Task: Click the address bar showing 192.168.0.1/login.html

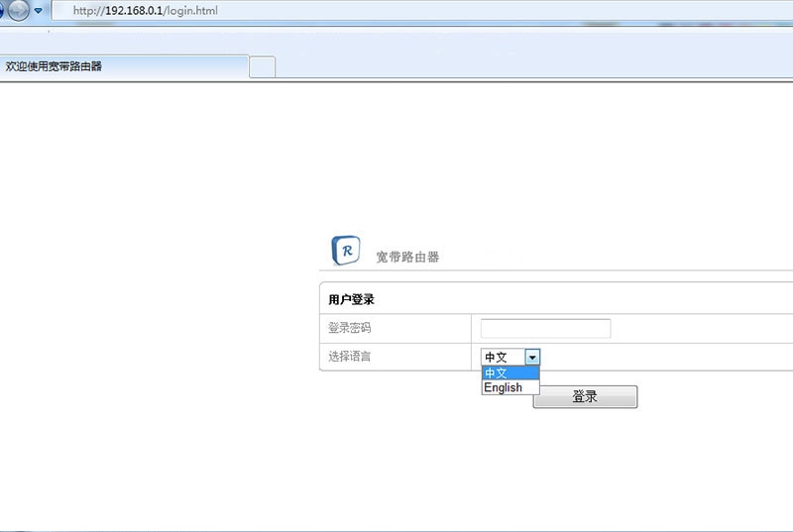Action: [x=422, y=11]
